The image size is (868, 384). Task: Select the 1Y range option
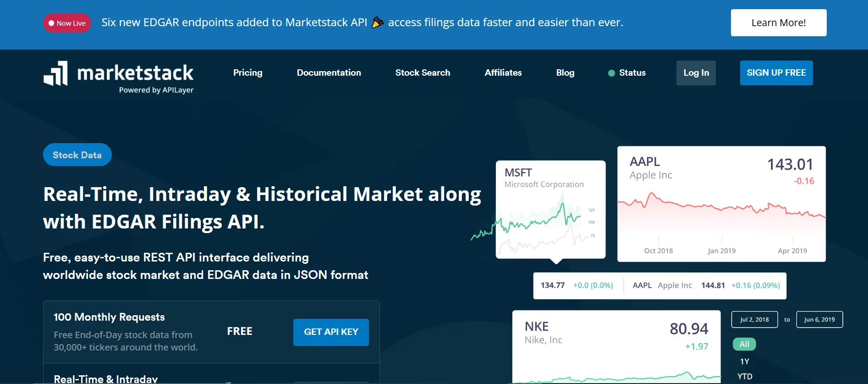(x=744, y=362)
